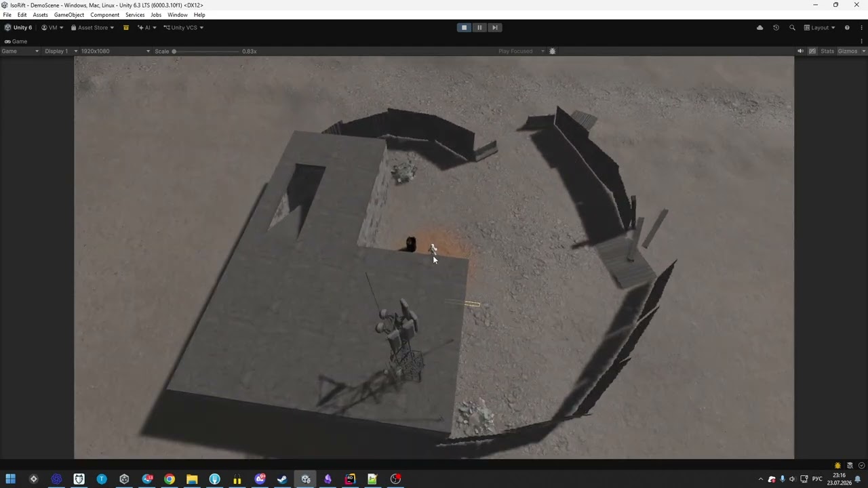Open the yellow package manager icon

pos(125,28)
